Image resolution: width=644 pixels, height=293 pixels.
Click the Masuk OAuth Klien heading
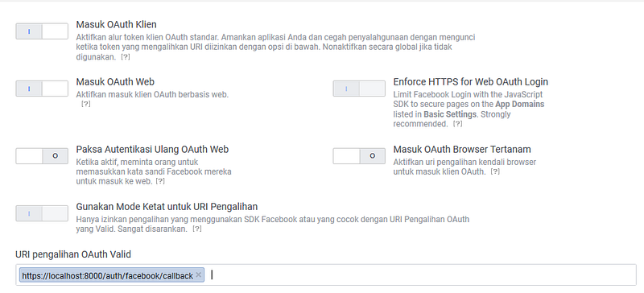[116, 25]
